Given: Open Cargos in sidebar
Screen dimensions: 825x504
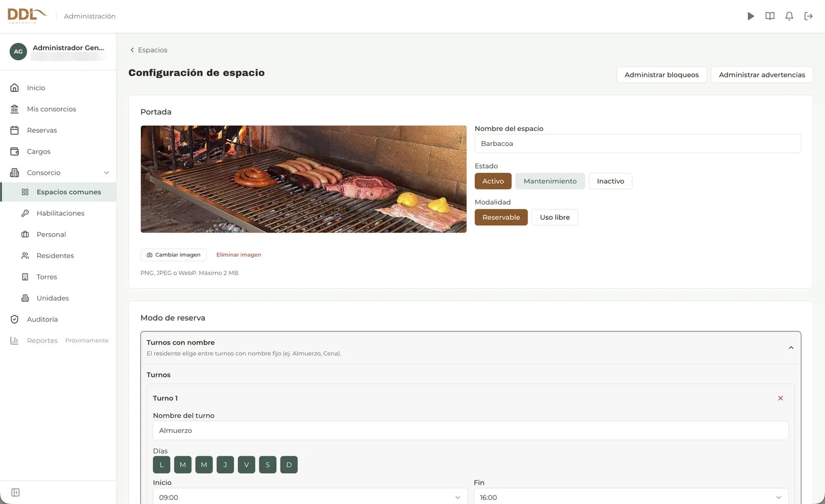Looking at the screenshot, I should point(58,152).
